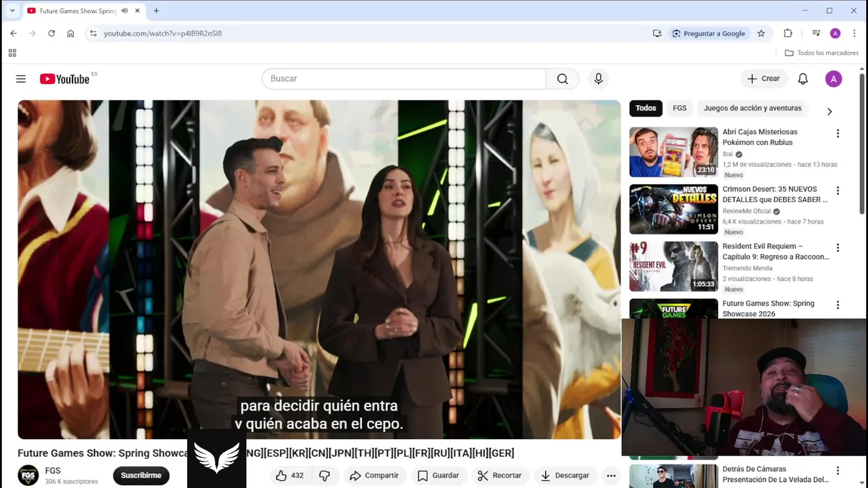Like the video with thumbs up
This screenshot has width=868, height=488.
pyautogui.click(x=290, y=476)
